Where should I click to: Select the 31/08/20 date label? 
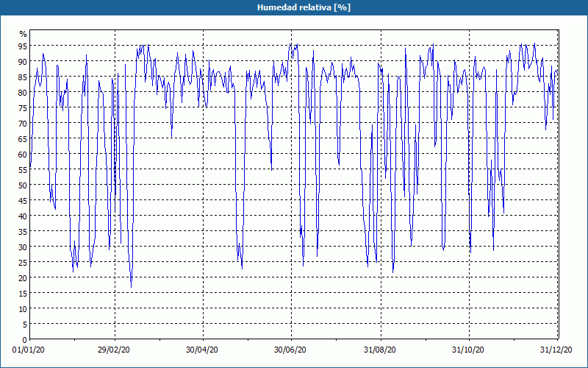(x=380, y=350)
